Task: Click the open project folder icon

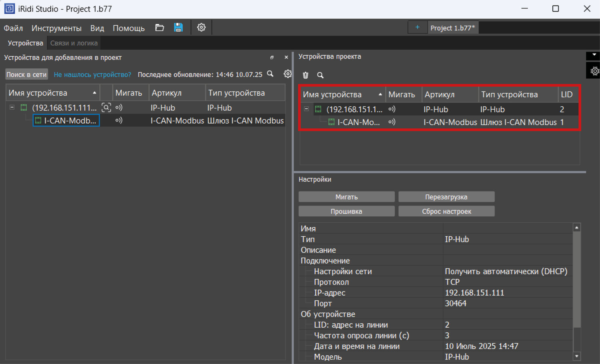Action: click(x=160, y=28)
